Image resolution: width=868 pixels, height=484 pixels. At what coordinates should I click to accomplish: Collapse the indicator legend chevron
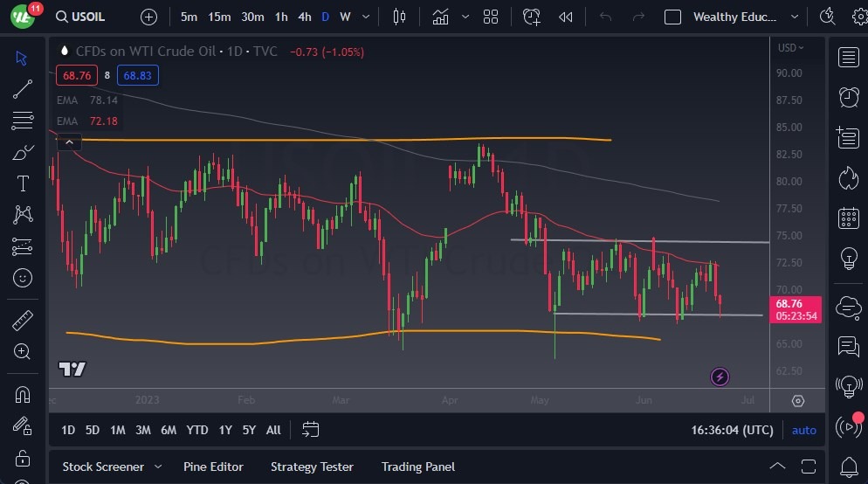(69, 142)
